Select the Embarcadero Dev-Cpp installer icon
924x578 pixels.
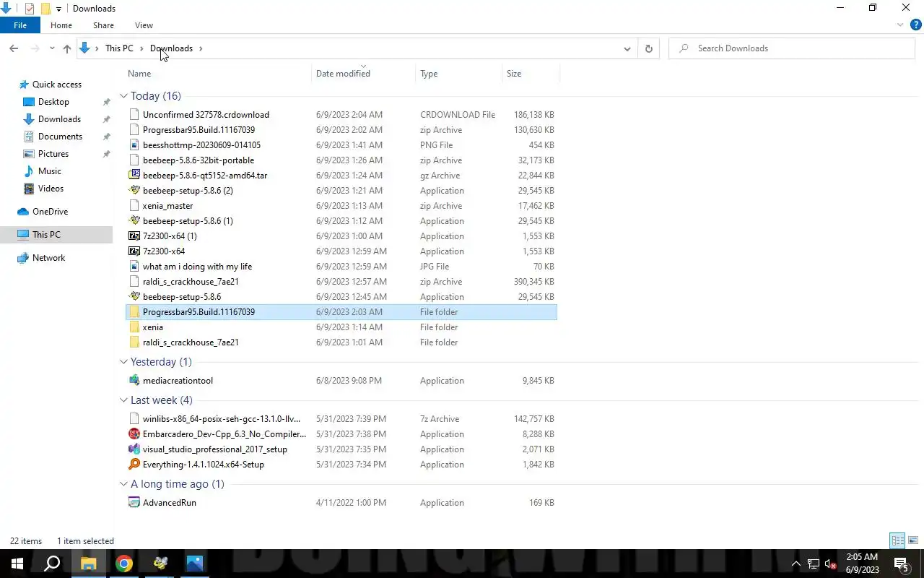click(134, 434)
